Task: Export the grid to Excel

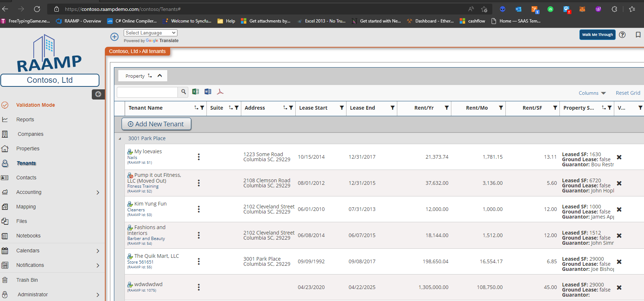Action: [196, 91]
